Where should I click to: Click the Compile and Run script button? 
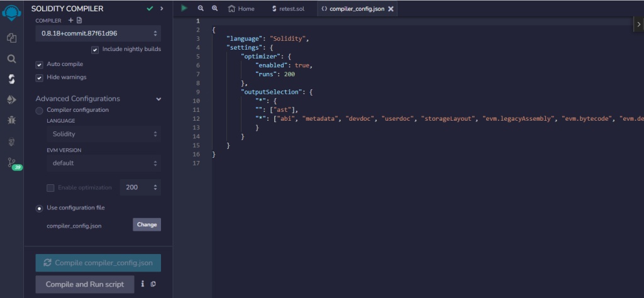(x=85, y=284)
